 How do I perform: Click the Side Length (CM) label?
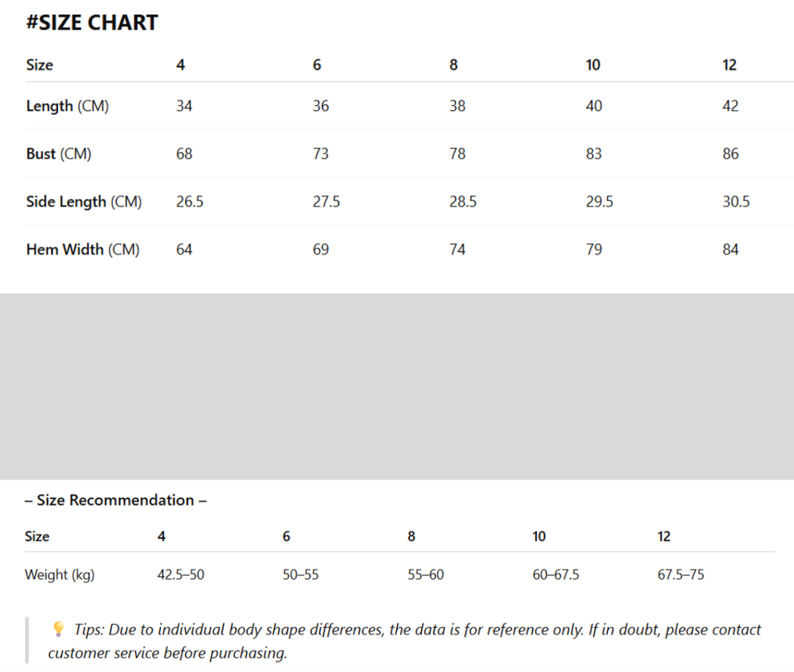[x=84, y=202]
